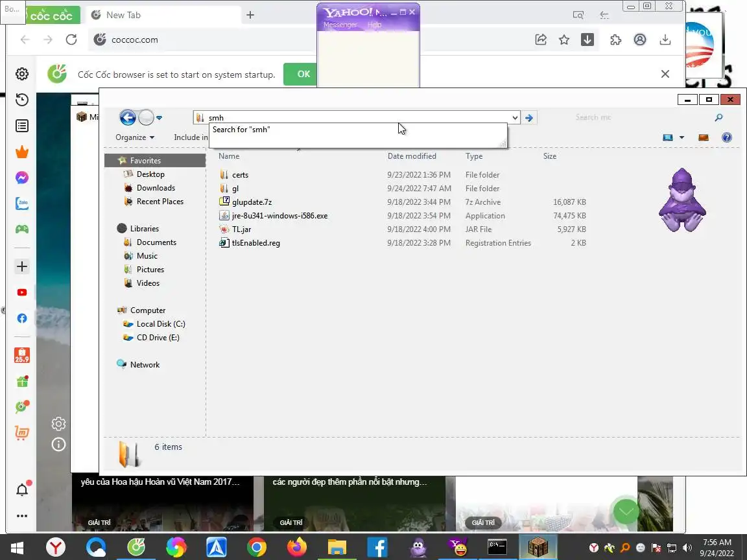Image resolution: width=747 pixels, height=560 pixels.
Task: Open Recent Places in navigation pane
Action: 160,202
